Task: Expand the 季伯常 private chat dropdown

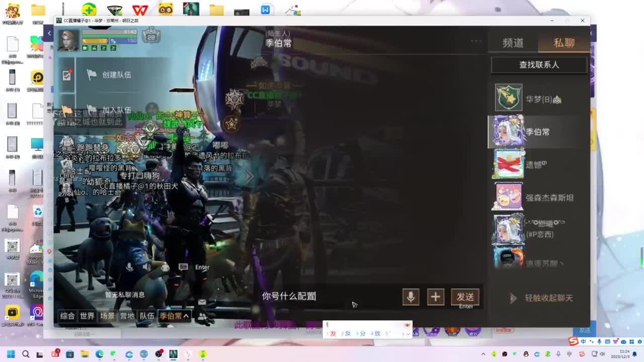Action: (174, 316)
